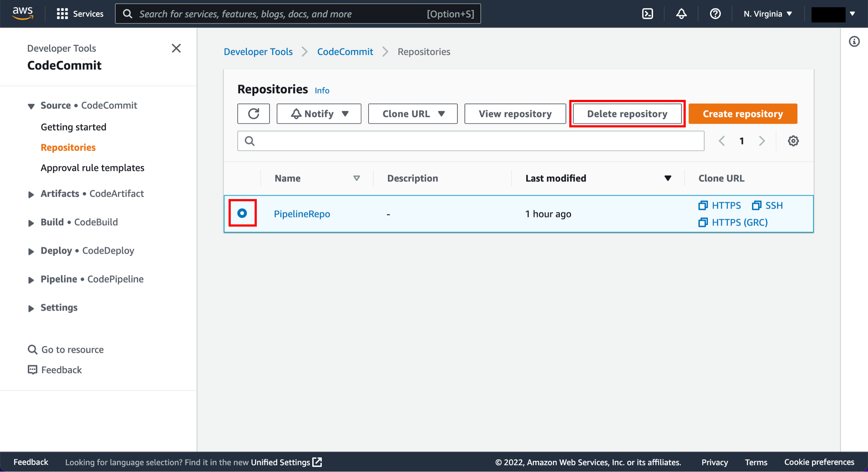
Task: Select the PipelineRepo radio button
Action: coord(242,213)
